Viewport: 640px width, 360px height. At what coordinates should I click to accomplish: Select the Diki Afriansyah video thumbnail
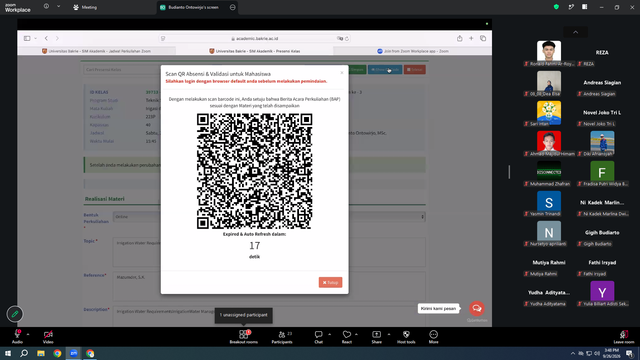[x=602, y=141]
